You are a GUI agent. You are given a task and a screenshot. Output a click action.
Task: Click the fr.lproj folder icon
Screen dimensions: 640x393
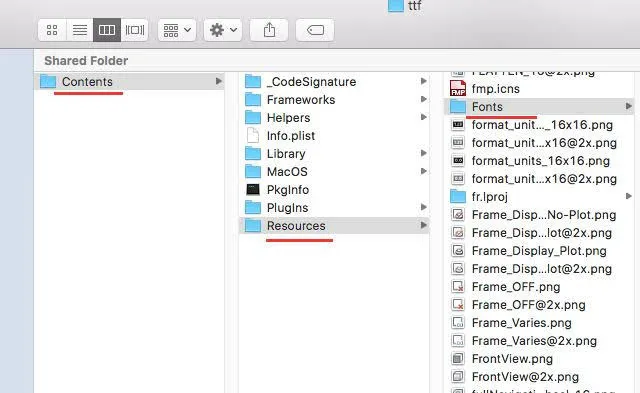(458, 196)
